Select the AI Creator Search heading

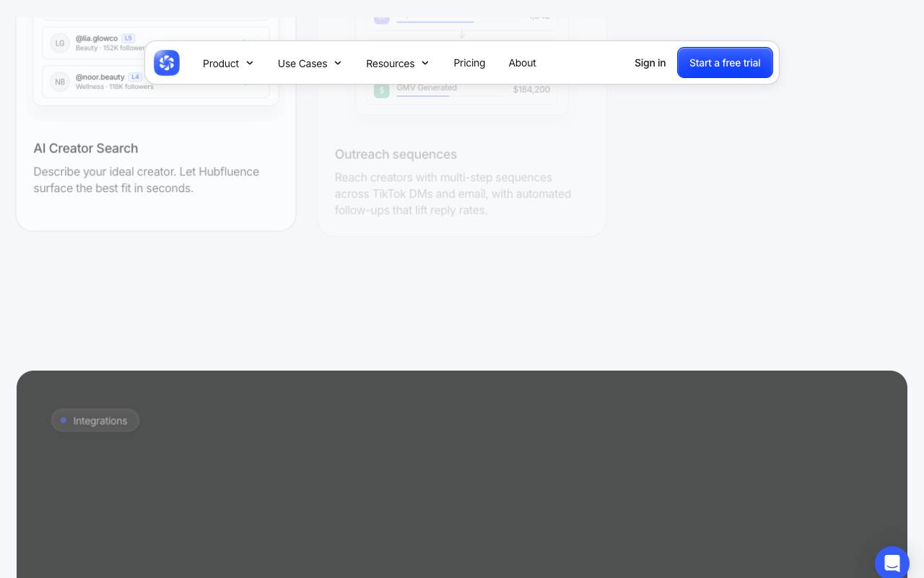coord(86,148)
